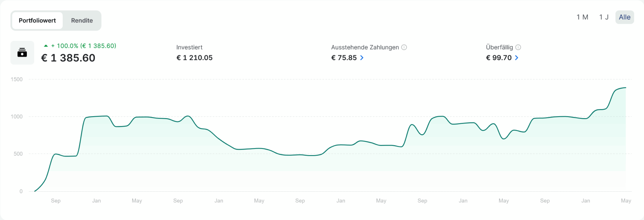Select the 1 M time range
The width and height of the screenshot is (644, 220).
(x=582, y=17)
